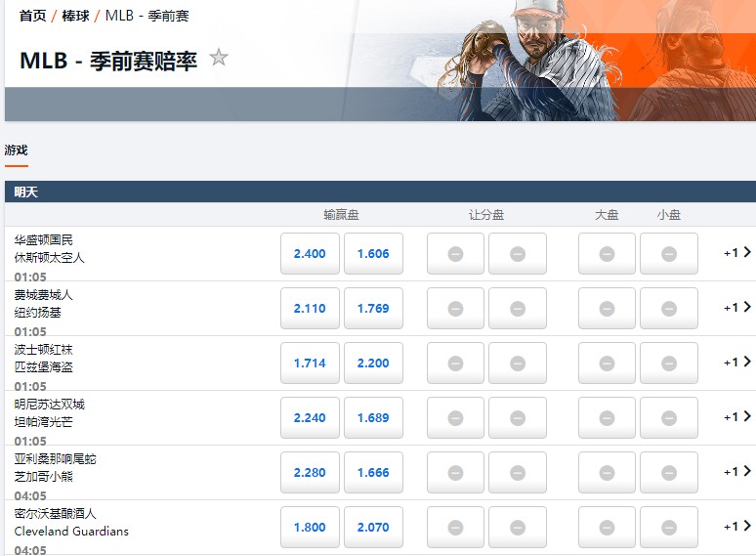Click locked over icon in 亚利桑那响尾蛇 row
The height and width of the screenshot is (556, 756).
click(607, 473)
